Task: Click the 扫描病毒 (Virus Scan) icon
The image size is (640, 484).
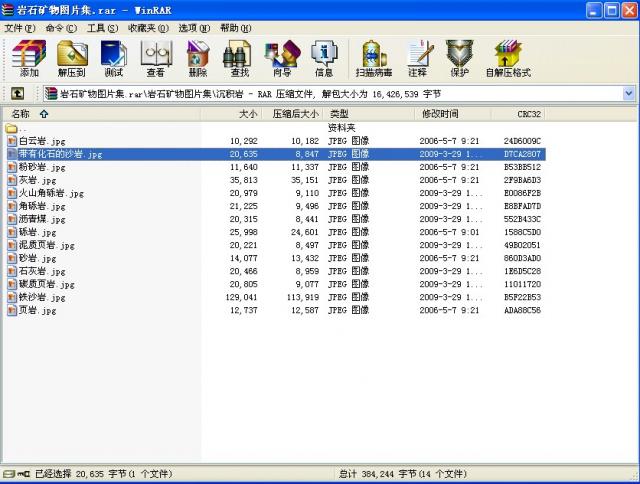Action: click(x=373, y=58)
